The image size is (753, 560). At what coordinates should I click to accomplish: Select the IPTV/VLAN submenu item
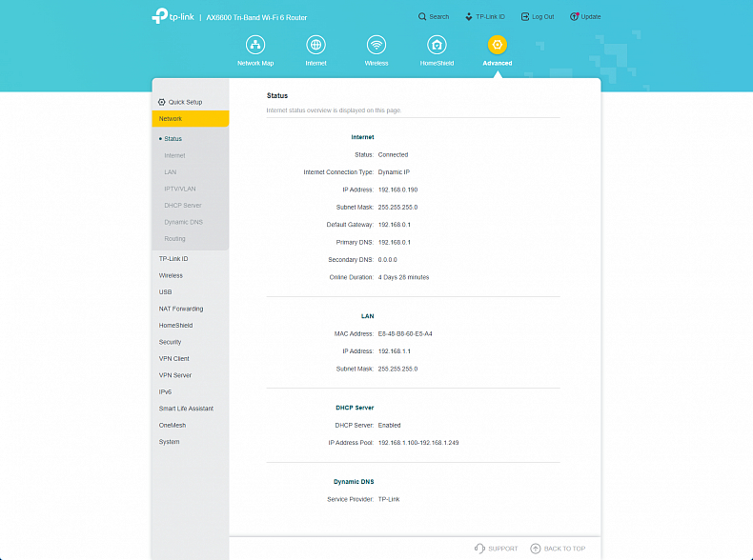click(178, 189)
